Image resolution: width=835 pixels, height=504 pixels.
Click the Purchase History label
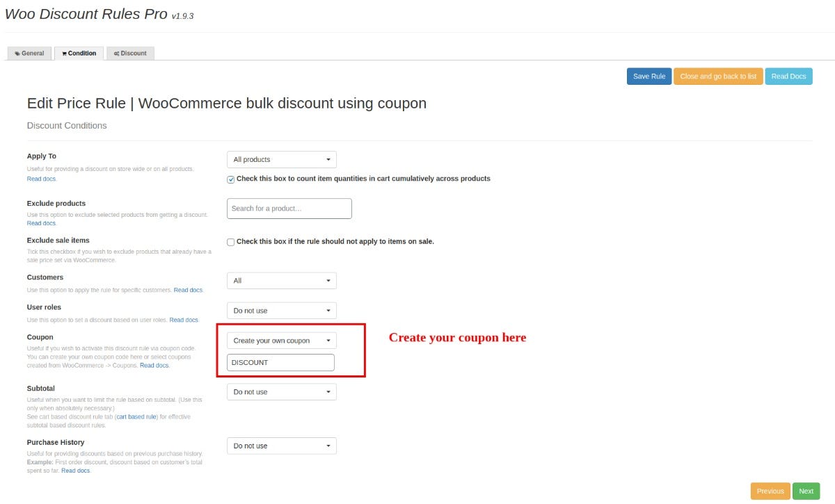[56, 442]
